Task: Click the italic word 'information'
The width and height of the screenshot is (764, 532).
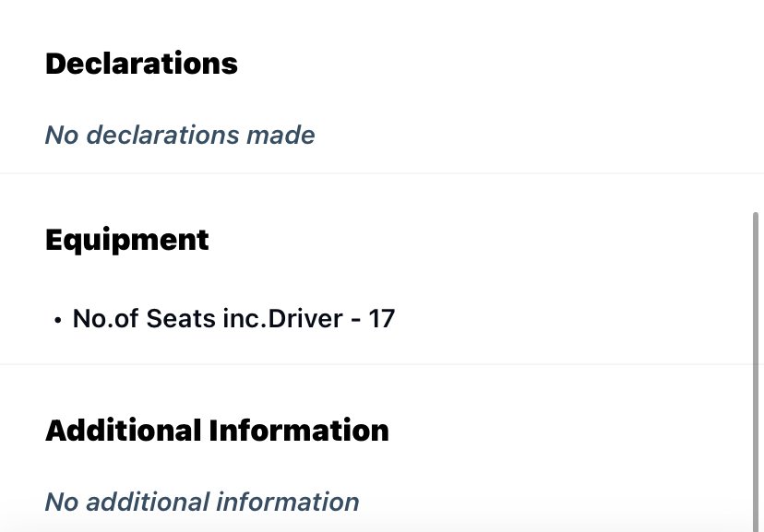Action: [288, 502]
